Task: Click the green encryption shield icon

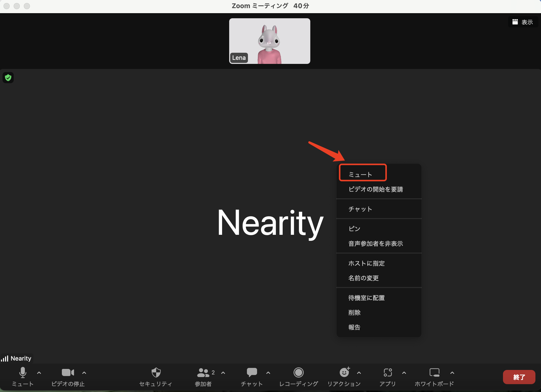Action: click(8, 78)
